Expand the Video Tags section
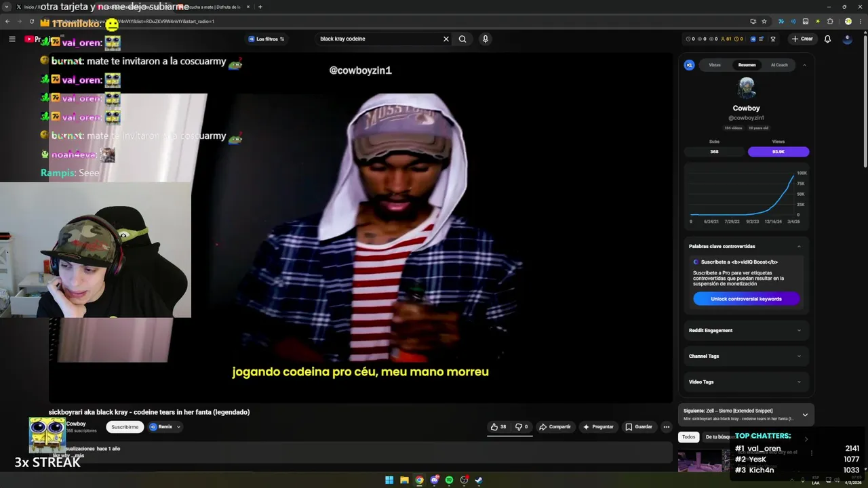This screenshot has height=488, width=868. [x=746, y=382]
